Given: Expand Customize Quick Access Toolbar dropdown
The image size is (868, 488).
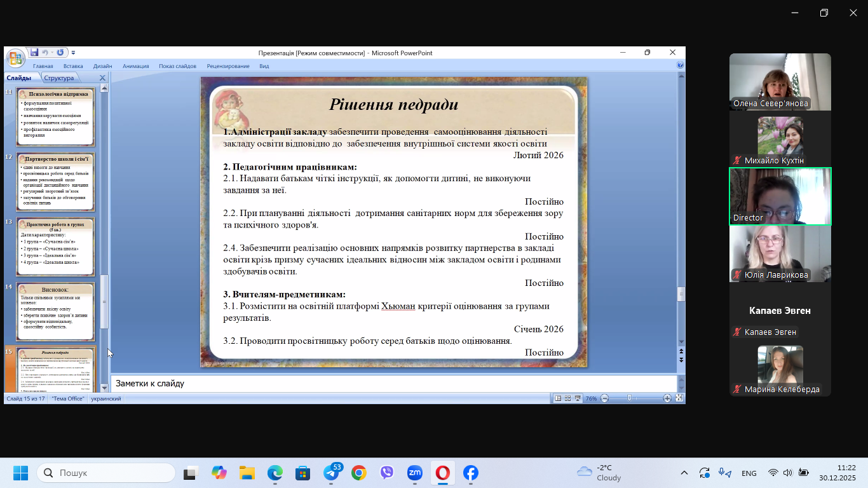Looking at the screenshot, I should click(74, 53).
